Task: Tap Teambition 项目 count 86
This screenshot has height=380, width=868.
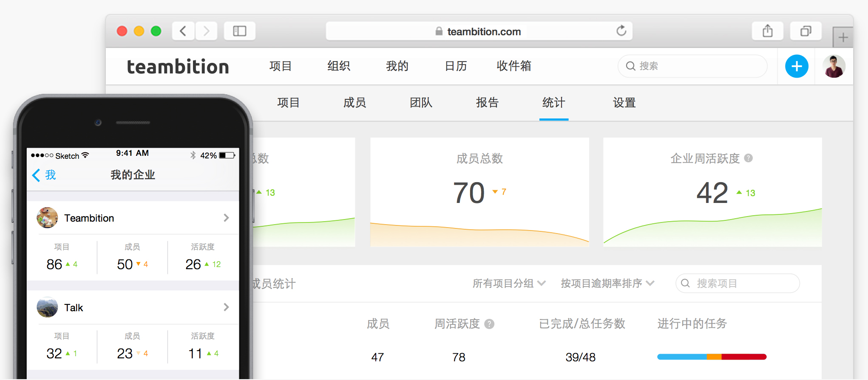Action: pos(54,265)
